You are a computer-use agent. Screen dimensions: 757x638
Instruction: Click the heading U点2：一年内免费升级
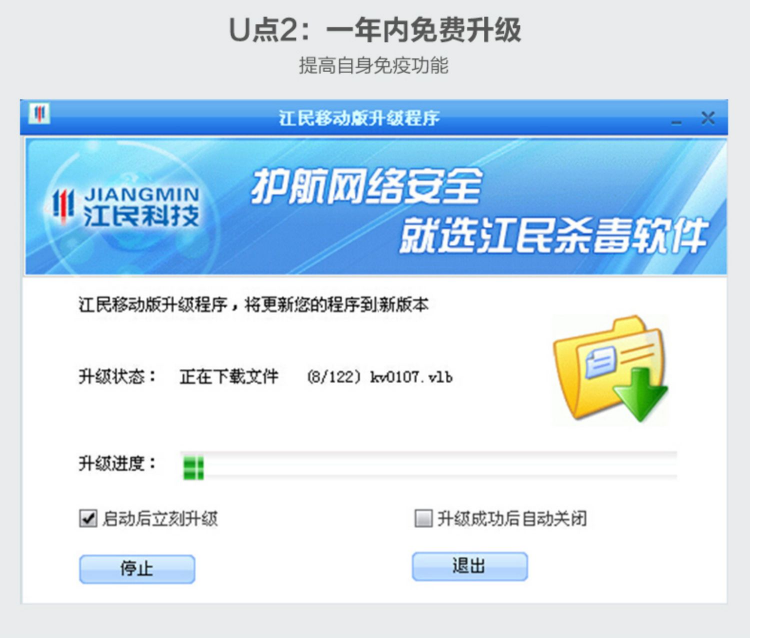[x=375, y=30]
